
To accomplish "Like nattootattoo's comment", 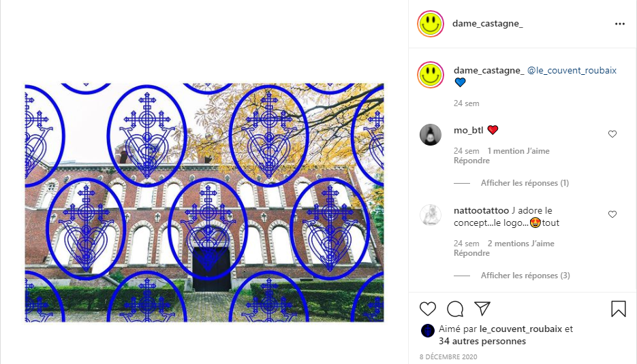I will click(x=612, y=214).
